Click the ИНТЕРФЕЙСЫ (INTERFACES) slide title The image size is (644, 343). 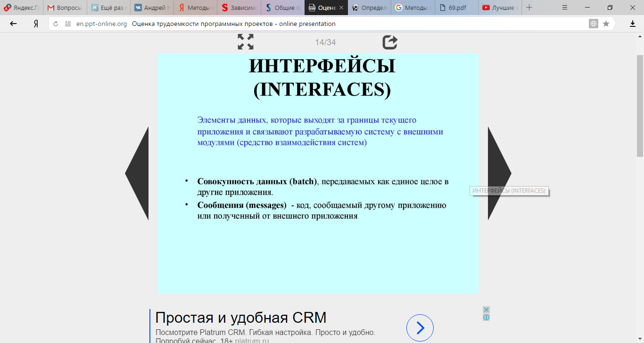click(x=322, y=78)
